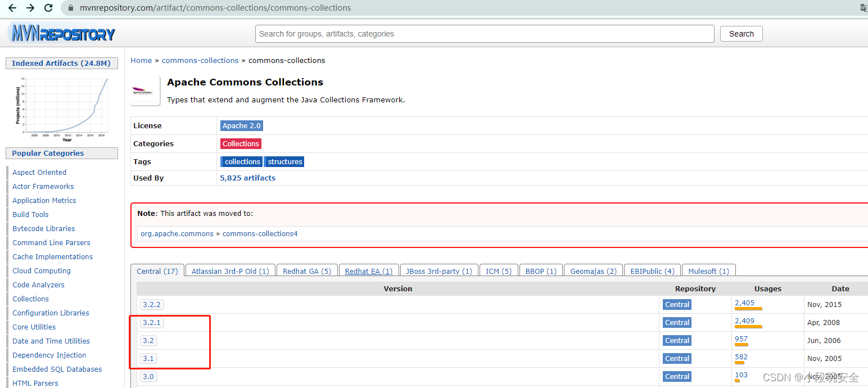Open the 957 usages link
Screen dimensions: 868x388
(741, 339)
